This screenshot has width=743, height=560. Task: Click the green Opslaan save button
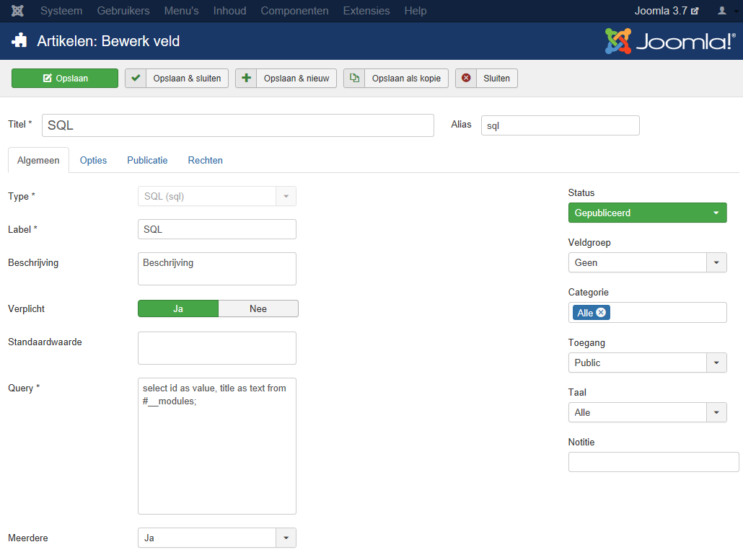point(65,79)
